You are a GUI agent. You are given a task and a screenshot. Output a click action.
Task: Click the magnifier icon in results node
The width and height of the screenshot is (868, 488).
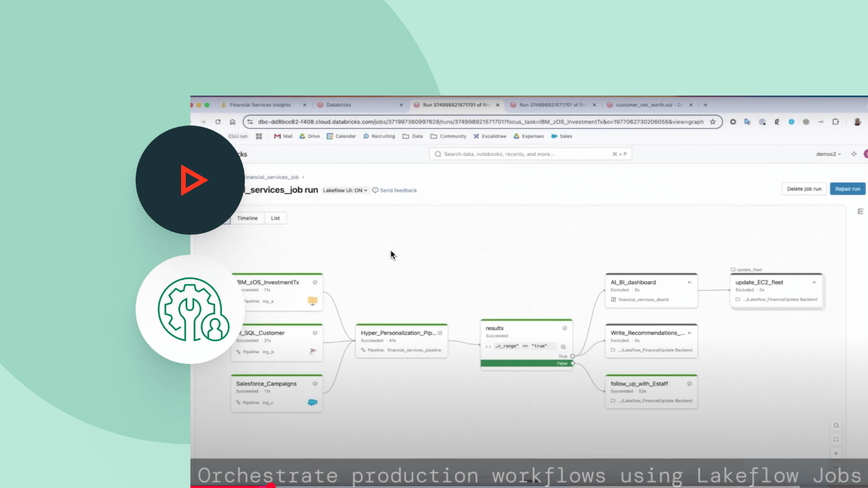563,346
